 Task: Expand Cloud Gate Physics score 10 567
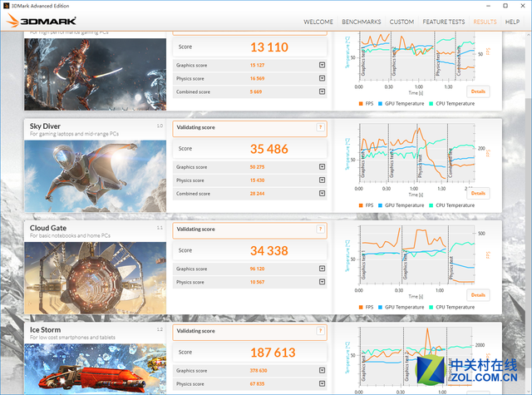point(322,282)
